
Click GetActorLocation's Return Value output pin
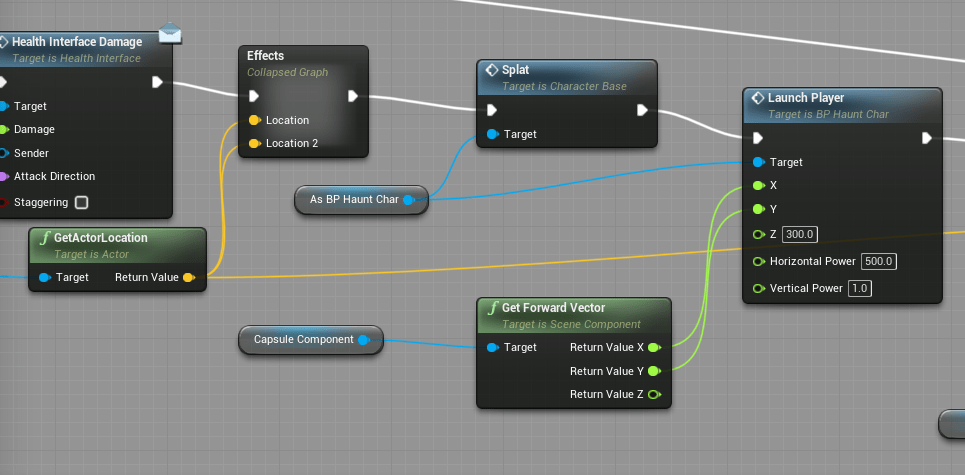pyautogui.click(x=189, y=277)
